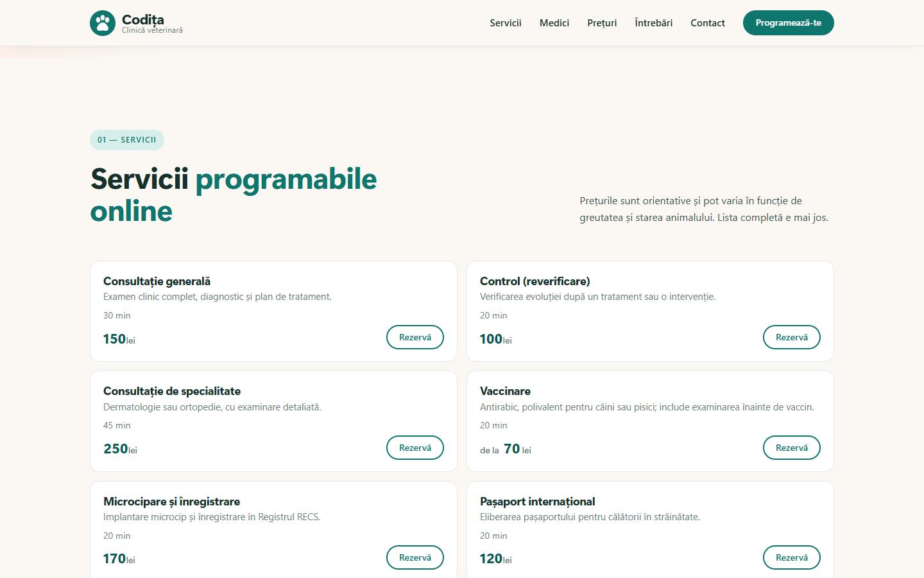The height and width of the screenshot is (578, 924).
Task: Go to the Prețuri section
Action: 602,23
